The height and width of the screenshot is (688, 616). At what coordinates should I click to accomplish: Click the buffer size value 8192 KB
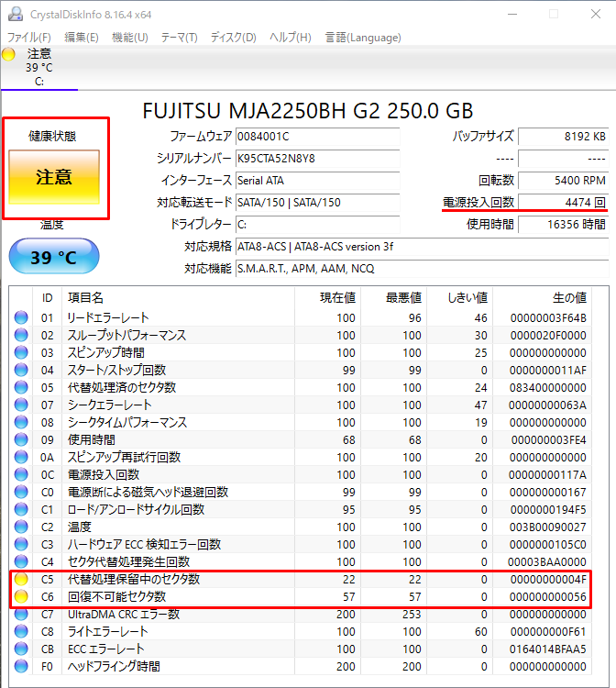click(x=563, y=137)
